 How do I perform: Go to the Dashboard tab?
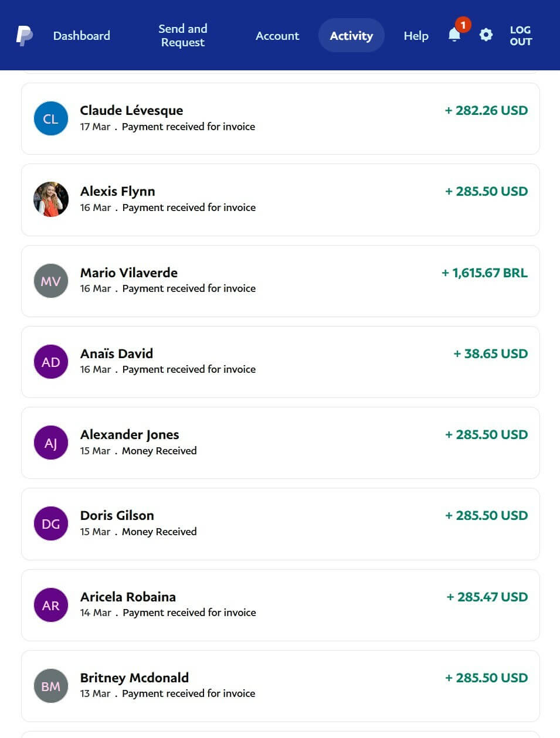pyautogui.click(x=82, y=36)
